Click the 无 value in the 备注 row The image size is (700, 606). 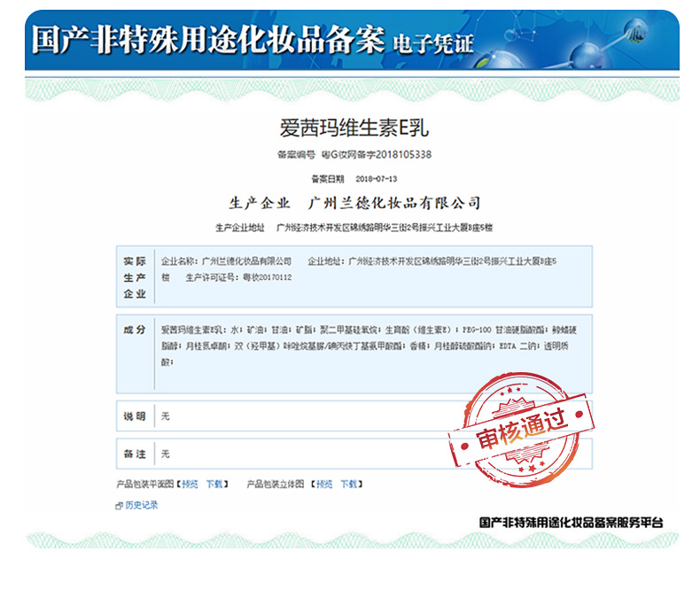click(166, 454)
